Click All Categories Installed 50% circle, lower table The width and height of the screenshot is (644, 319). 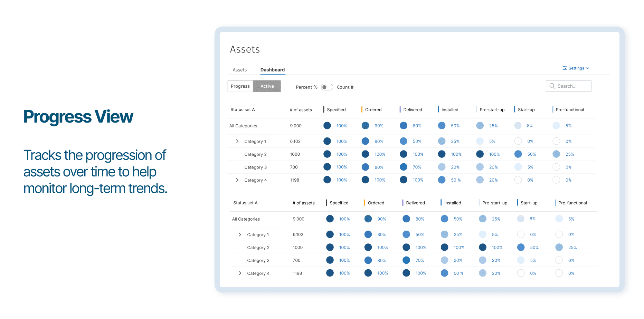tap(444, 219)
